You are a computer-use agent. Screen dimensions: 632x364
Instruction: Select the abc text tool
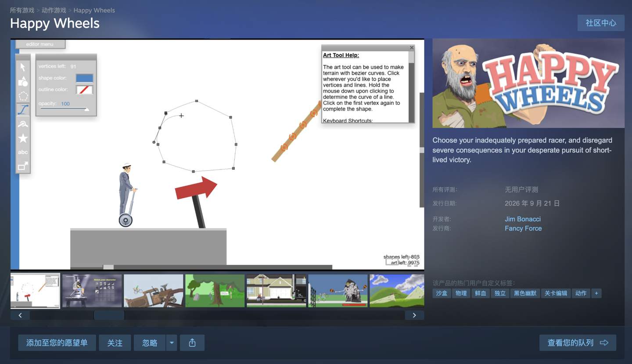pyautogui.click(x=23, y=152)
